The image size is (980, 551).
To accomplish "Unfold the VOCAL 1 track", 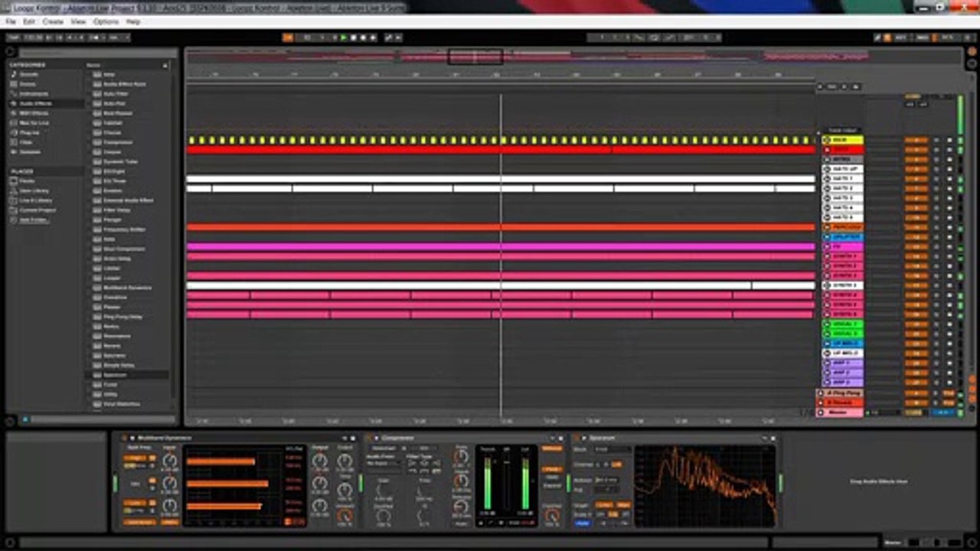I will click(x=827, y=324).
